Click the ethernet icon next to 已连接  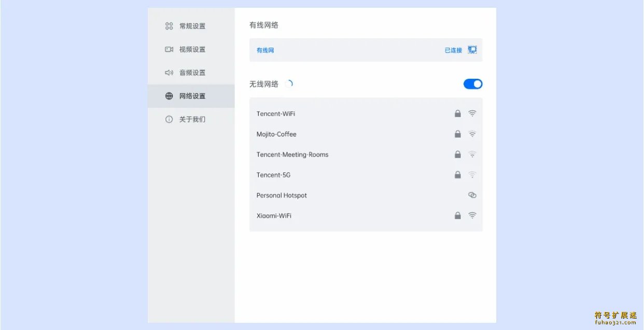coord(472,49)
